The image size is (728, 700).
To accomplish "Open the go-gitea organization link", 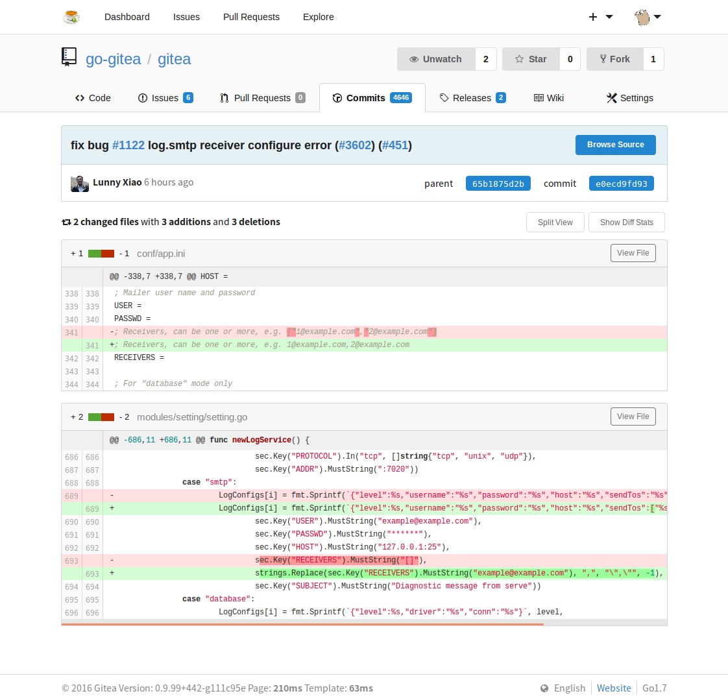I will pos(114,59).
